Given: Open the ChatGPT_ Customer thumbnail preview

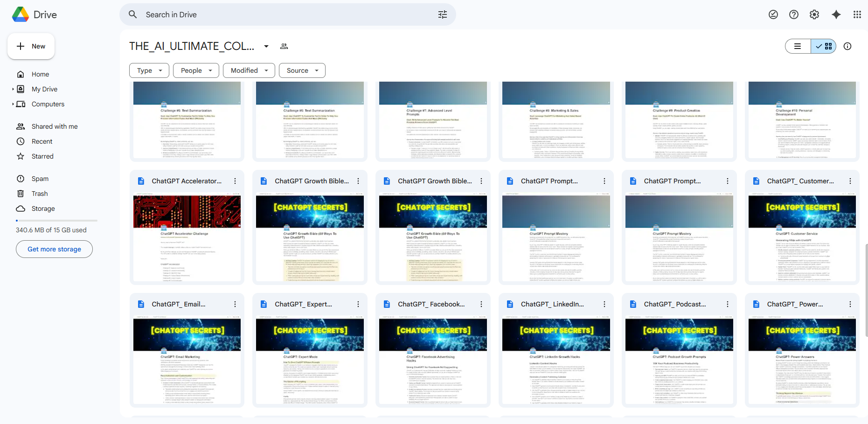Looking at the screenshot, I should (x=802, y=238).
